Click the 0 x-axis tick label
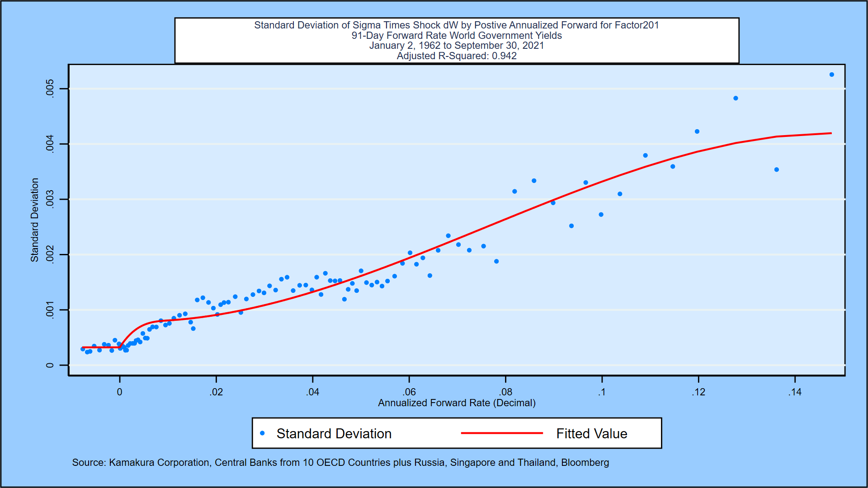The width and height of the screenshot is (868, 488). [119, 392]
